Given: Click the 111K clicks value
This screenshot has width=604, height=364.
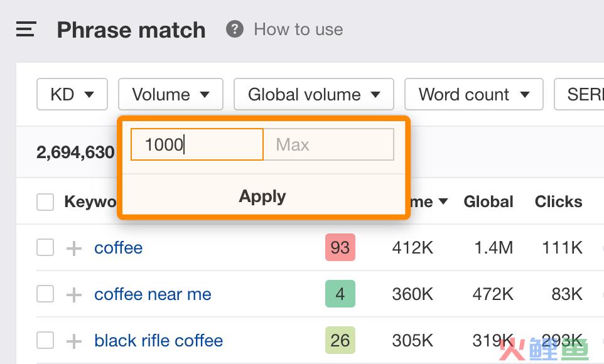Looking at the screenshot, I should 562,248.
